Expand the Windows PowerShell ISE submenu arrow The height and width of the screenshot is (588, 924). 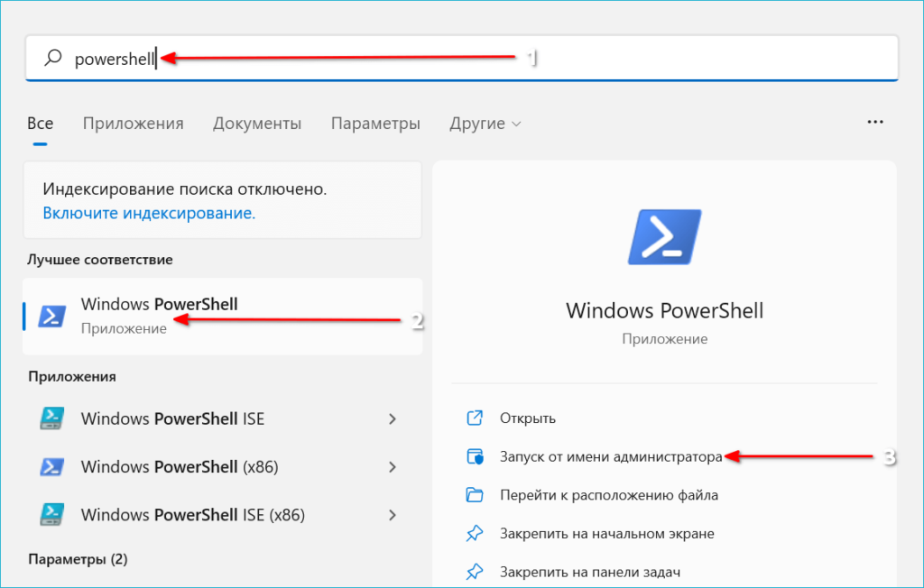pos(393,418)
